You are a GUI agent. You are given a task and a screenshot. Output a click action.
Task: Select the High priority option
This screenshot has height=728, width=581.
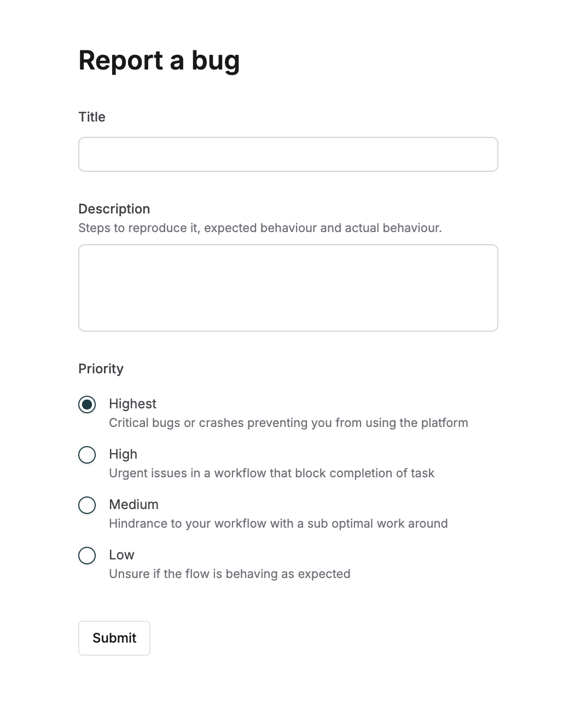click(x=87, y=455)
